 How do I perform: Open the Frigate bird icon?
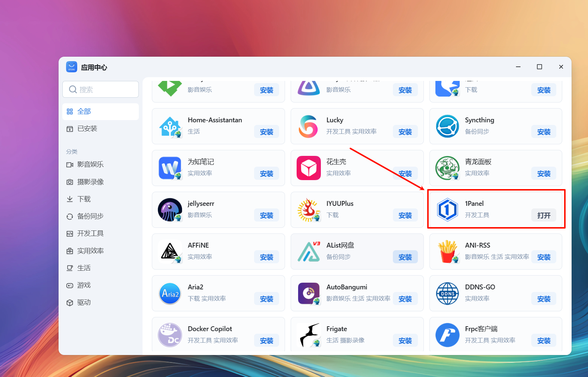(309, 335)
